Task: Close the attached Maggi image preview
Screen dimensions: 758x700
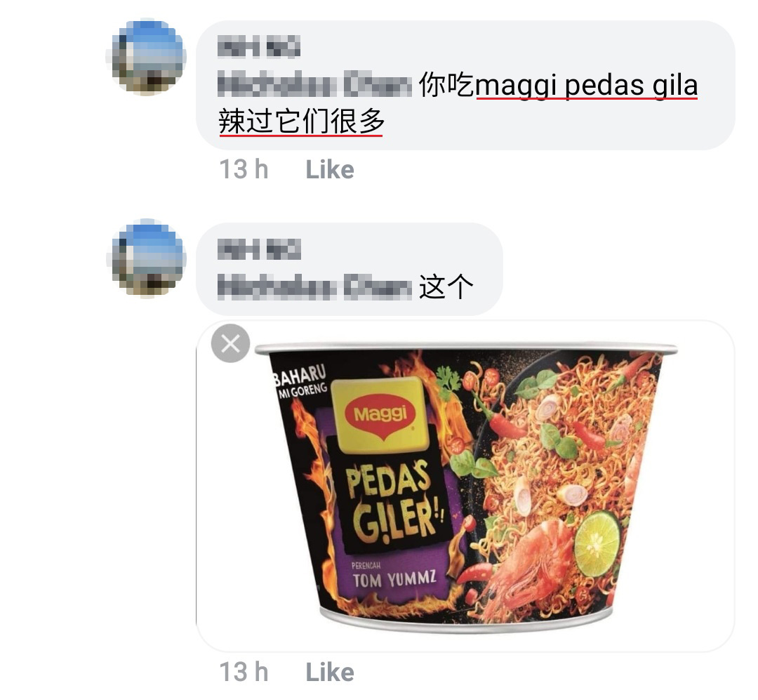Action: [231, 343]
